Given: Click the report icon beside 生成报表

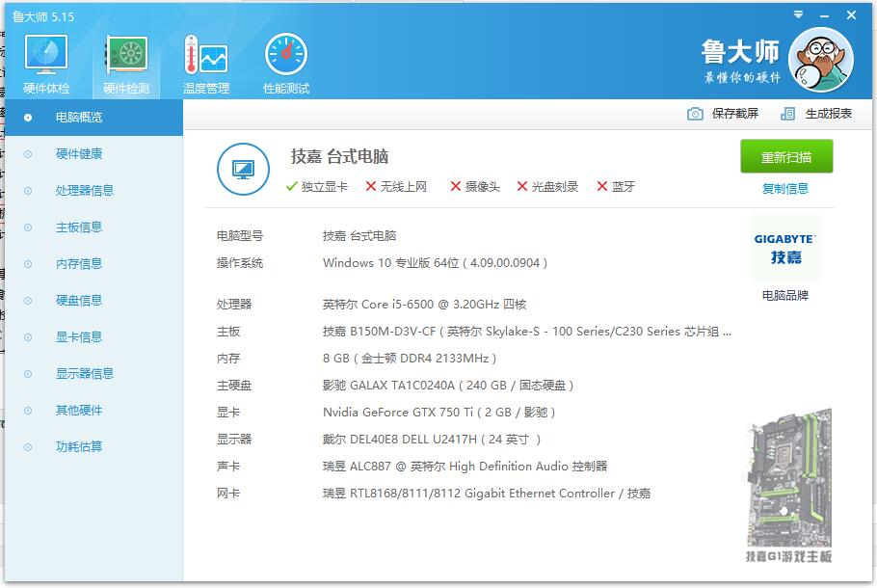Looking at the screenshot, I should coord(787,114).
